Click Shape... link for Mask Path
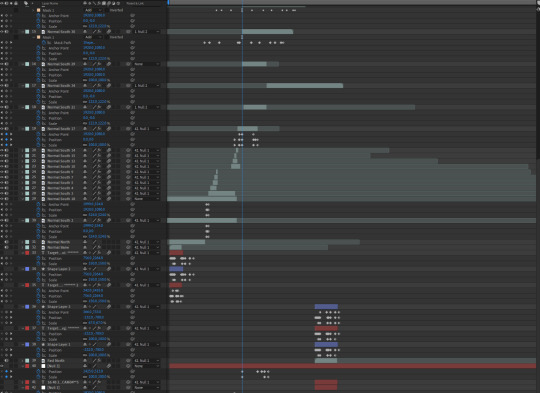 [x=89, y=43]
